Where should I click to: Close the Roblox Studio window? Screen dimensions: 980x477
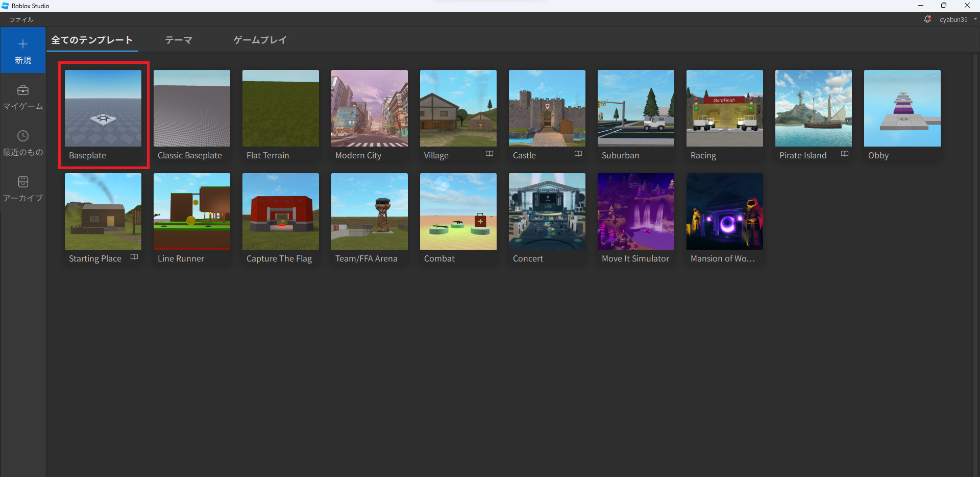pos(967,6)
